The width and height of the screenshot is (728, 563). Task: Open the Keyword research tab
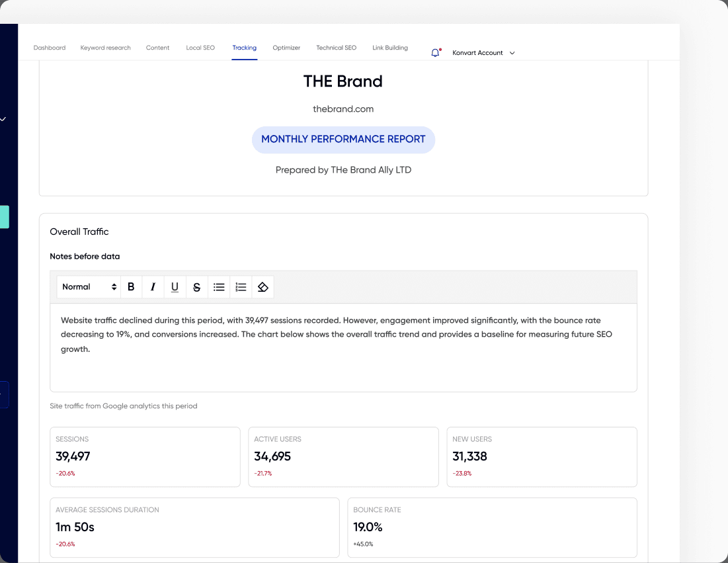pos(105,48)
